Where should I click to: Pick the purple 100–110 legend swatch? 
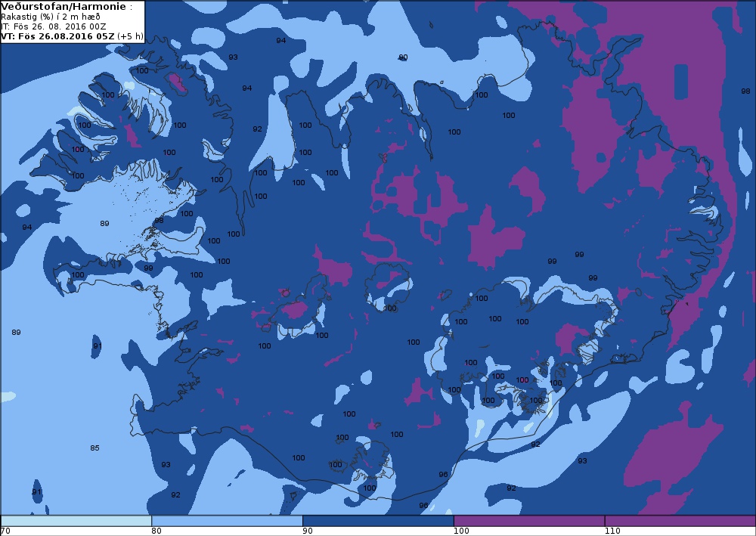(529, 521)
